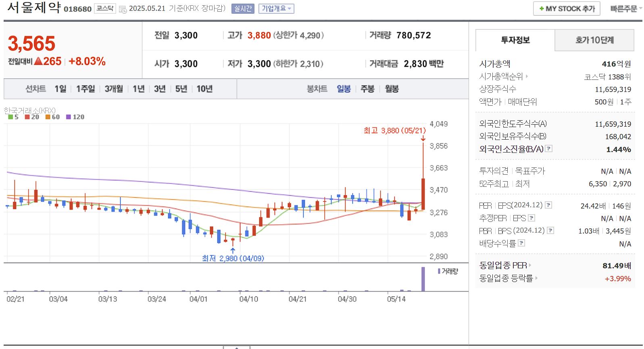Click the 코스닥 1388위 ranking value

607,77
